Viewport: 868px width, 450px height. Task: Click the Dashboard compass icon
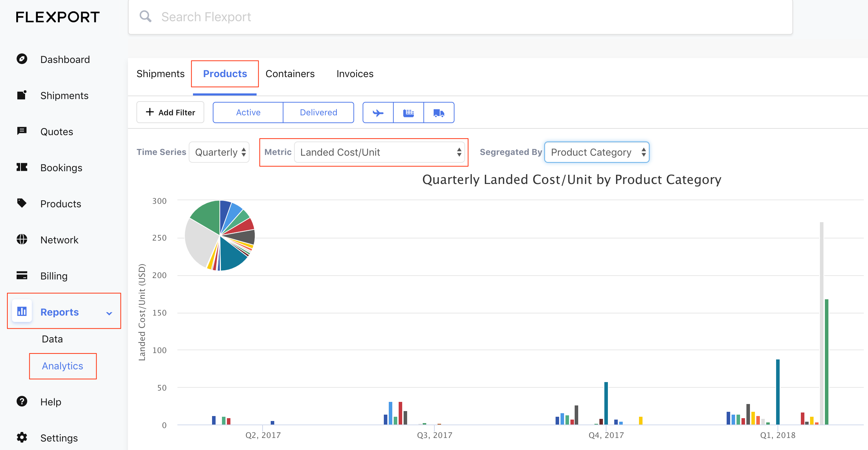[22, 59]
